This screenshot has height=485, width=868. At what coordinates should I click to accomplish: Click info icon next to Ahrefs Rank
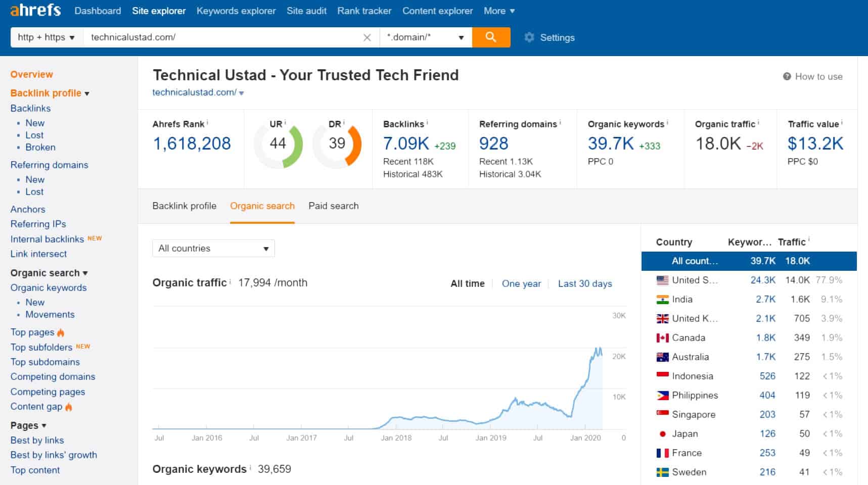(207, 123)
